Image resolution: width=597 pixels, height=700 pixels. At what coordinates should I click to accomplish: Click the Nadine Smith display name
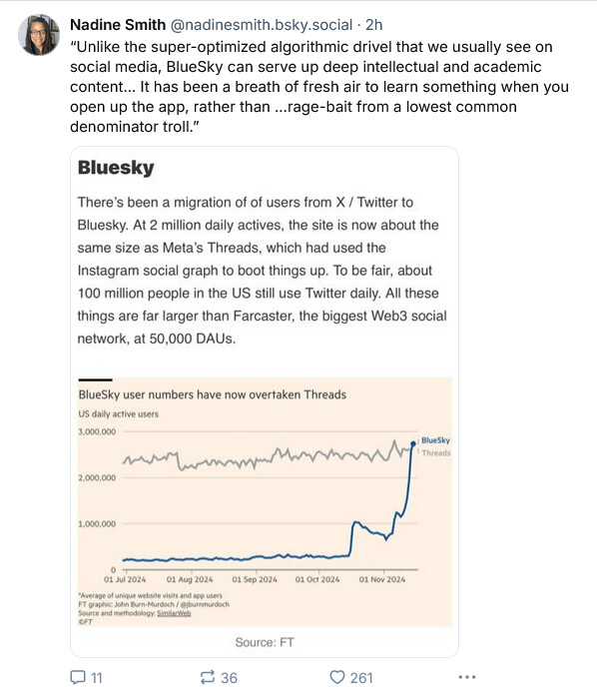(x=118, y=25)
